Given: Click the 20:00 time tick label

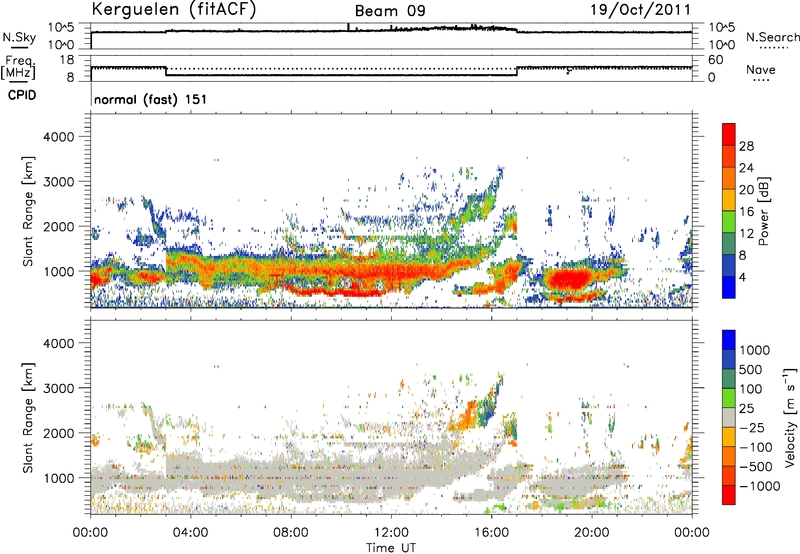Looking at the screenshot, I should pos(591,533).
